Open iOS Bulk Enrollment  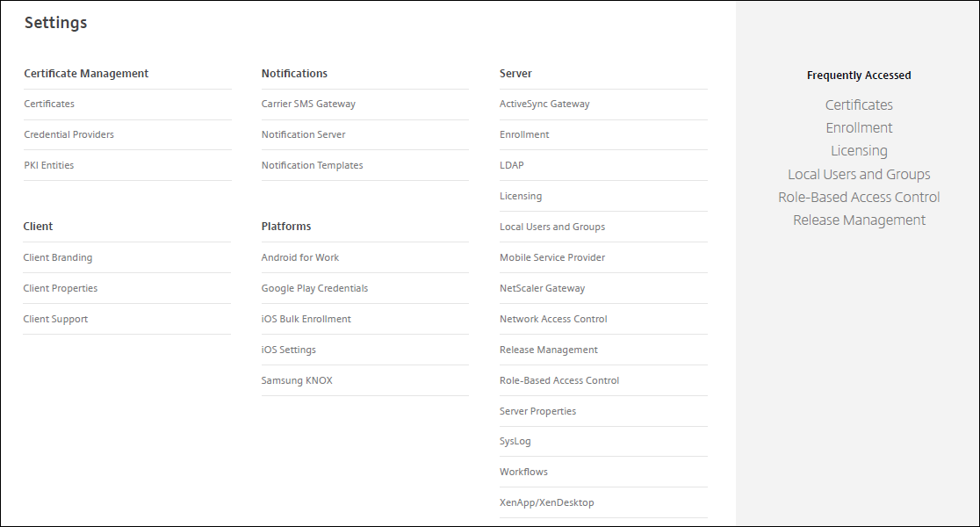[x=306, y=319]
